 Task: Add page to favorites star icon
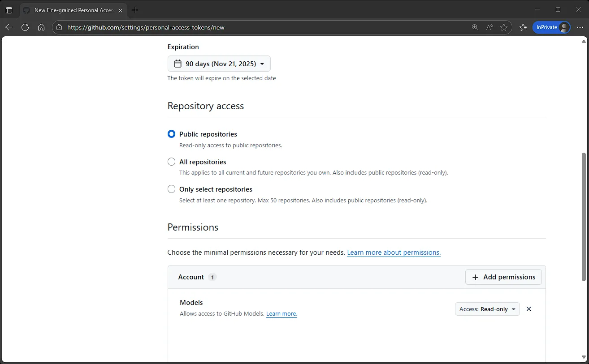pyautogui.click(x=504, y=27)
